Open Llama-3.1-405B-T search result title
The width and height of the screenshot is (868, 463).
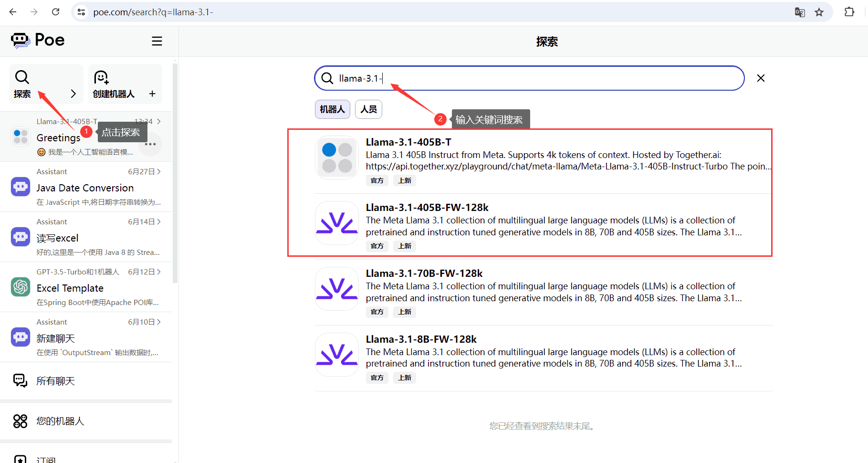pos(408,142)
